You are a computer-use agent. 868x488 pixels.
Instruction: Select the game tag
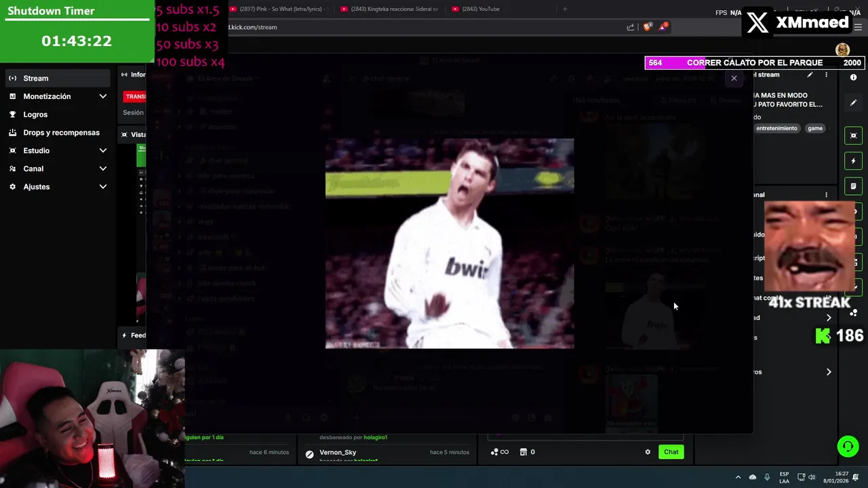point(815,128)
